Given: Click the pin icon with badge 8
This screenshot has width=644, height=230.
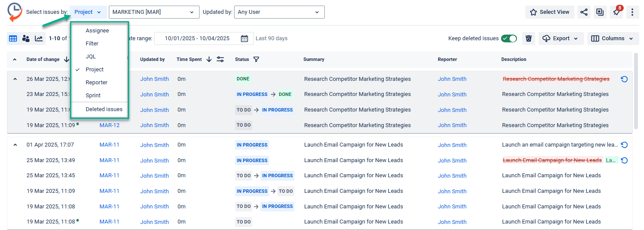Looking at the screenshot, I should pyautogui.click(x=616, y=12).
